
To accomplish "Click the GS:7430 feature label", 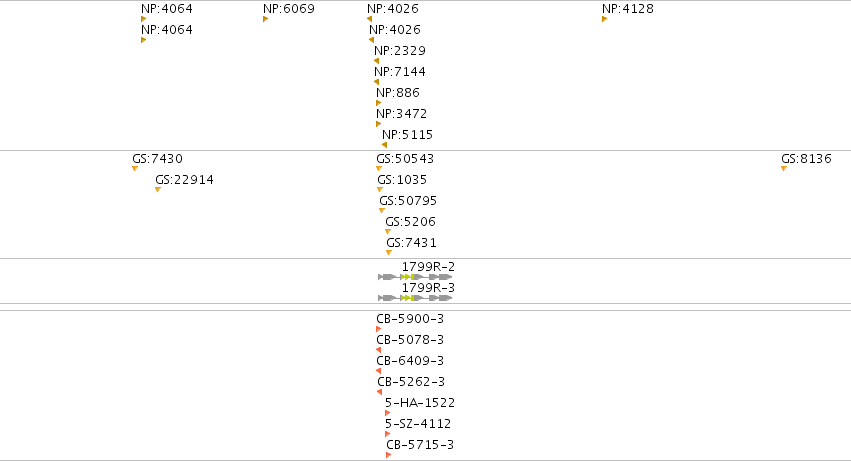I will click(157, 159).
